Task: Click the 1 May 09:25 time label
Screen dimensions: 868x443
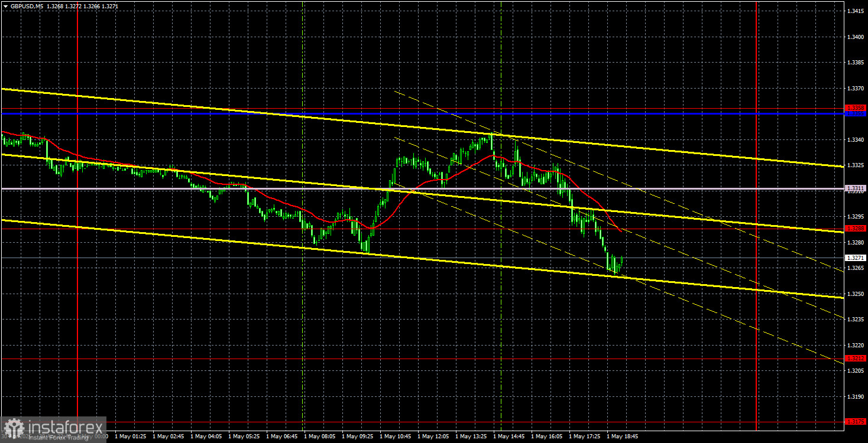Action: click(357, 437)
